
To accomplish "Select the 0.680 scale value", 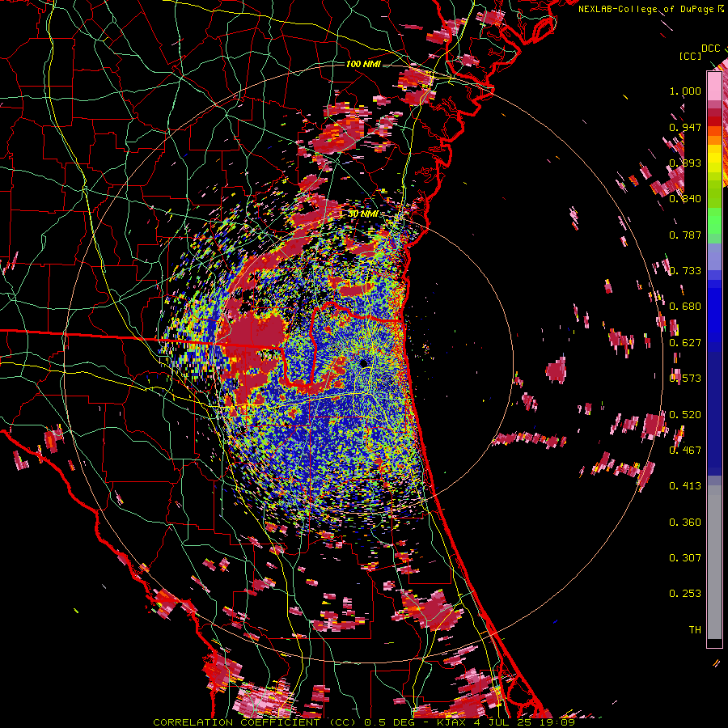I will click(x=685, y=307).
